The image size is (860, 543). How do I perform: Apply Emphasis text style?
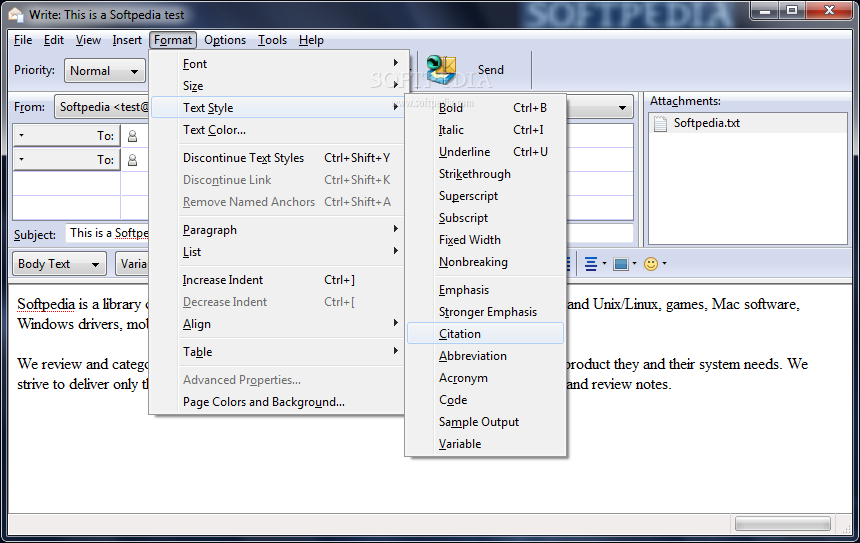(485, 290)
